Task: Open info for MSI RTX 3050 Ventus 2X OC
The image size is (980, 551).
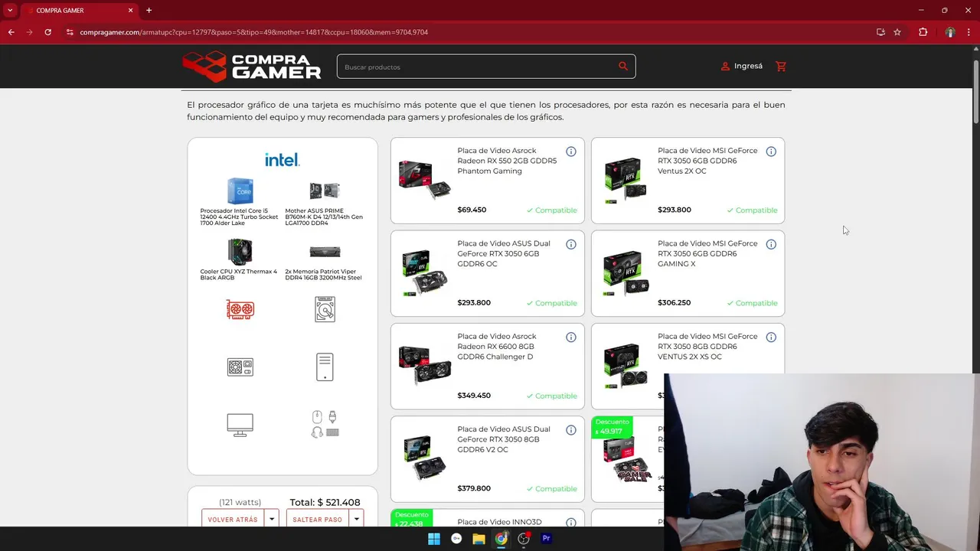Action: 771,152
